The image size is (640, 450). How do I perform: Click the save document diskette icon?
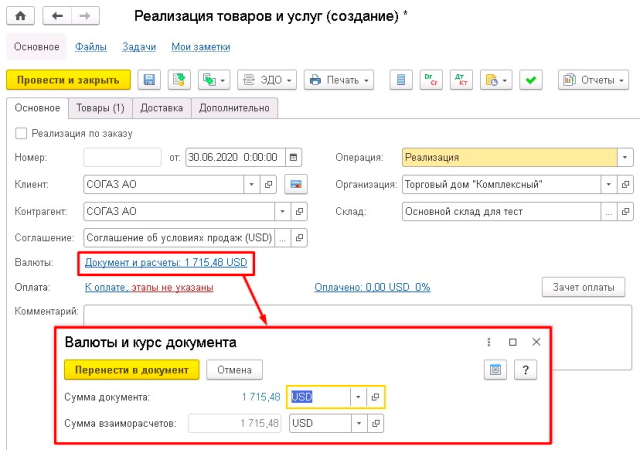point(149,80)
